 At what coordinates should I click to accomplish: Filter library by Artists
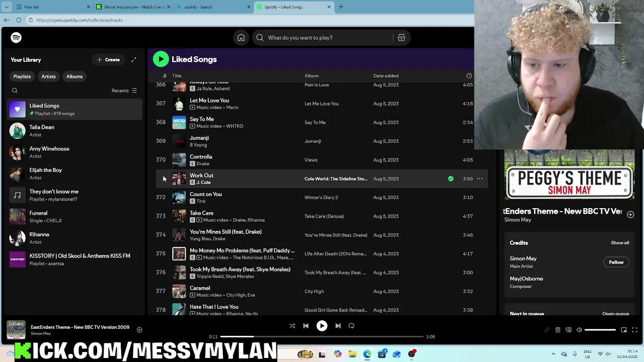(48, 76)
